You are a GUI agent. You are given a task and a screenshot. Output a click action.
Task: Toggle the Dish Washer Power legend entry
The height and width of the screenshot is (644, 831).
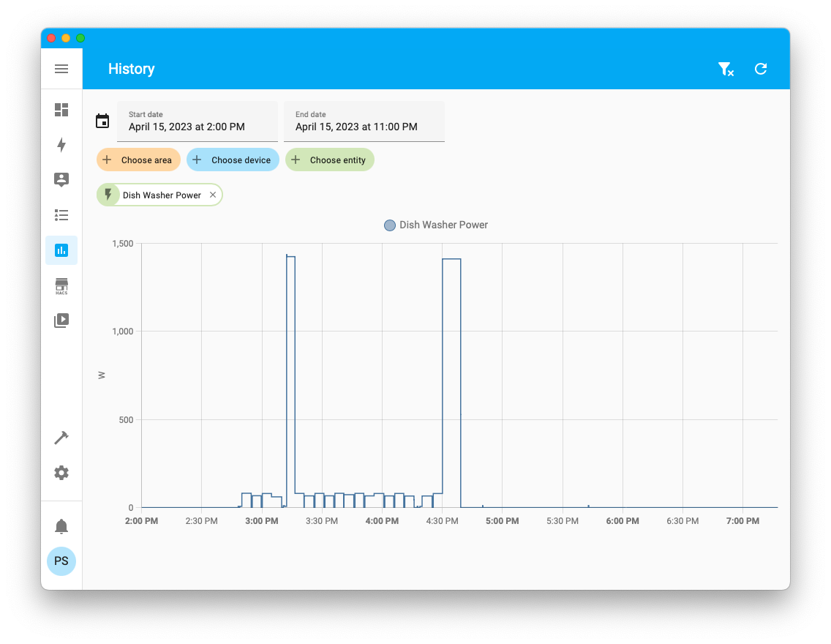(x=436, y=225)
